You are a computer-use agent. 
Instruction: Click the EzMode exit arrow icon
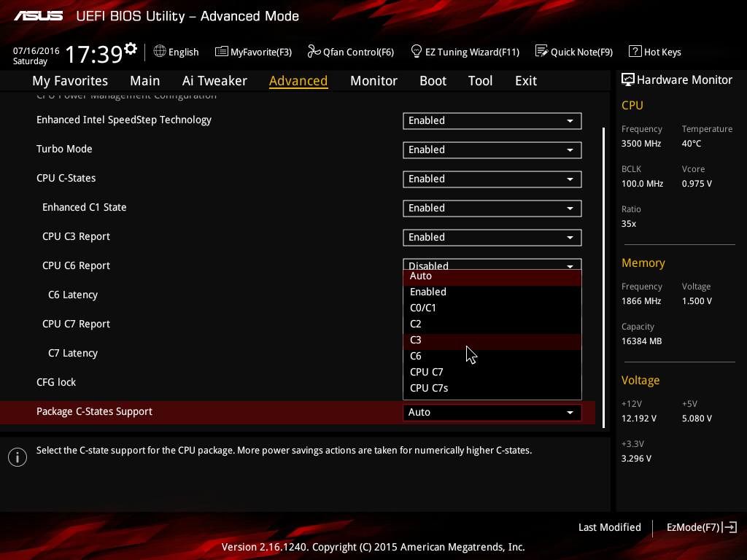[x=729, y=527]
